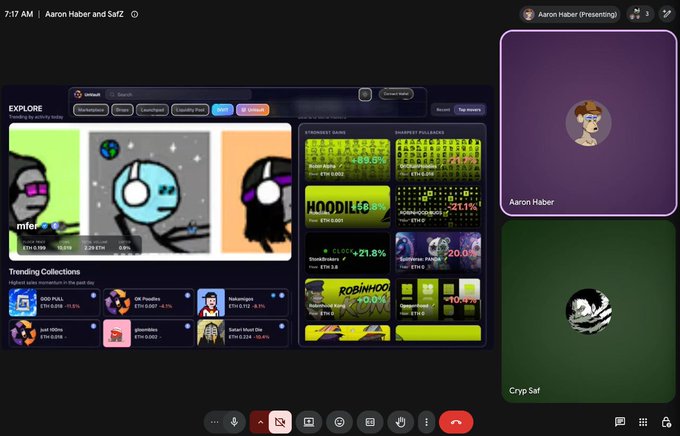Viewport: 680px width, 436px height.
Task: Click the "Trending Collections" heading
Action: (45, 272)
